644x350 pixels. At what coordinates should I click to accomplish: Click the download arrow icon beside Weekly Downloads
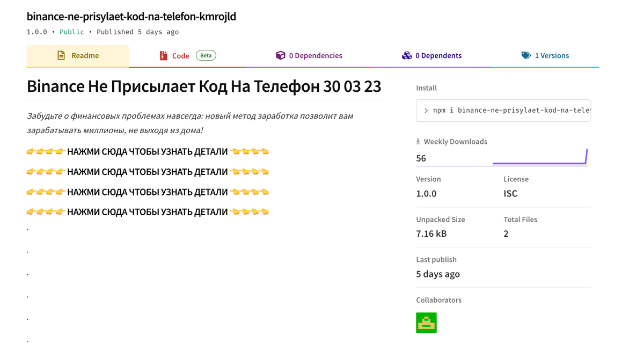click(418, 141)
